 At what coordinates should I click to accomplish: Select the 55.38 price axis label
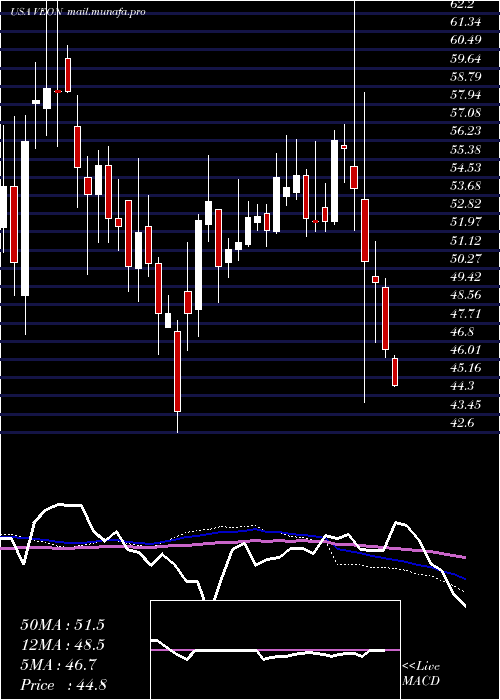(466, 149)
